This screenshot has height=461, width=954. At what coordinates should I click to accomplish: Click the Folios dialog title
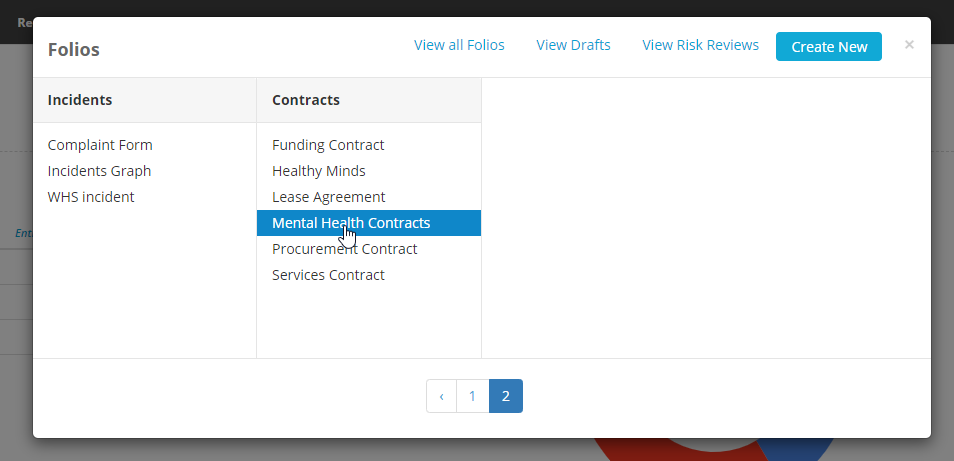[x=74, y=49]
